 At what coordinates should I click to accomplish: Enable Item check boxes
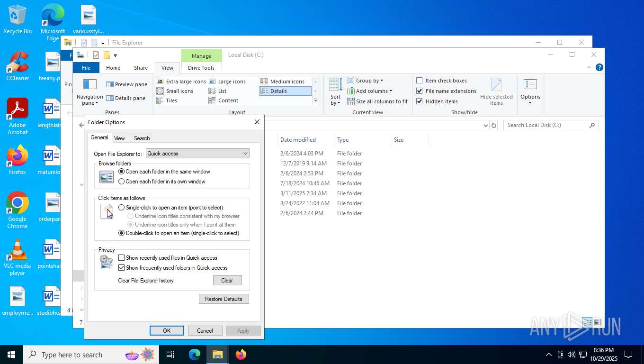[x=420, y=81]
